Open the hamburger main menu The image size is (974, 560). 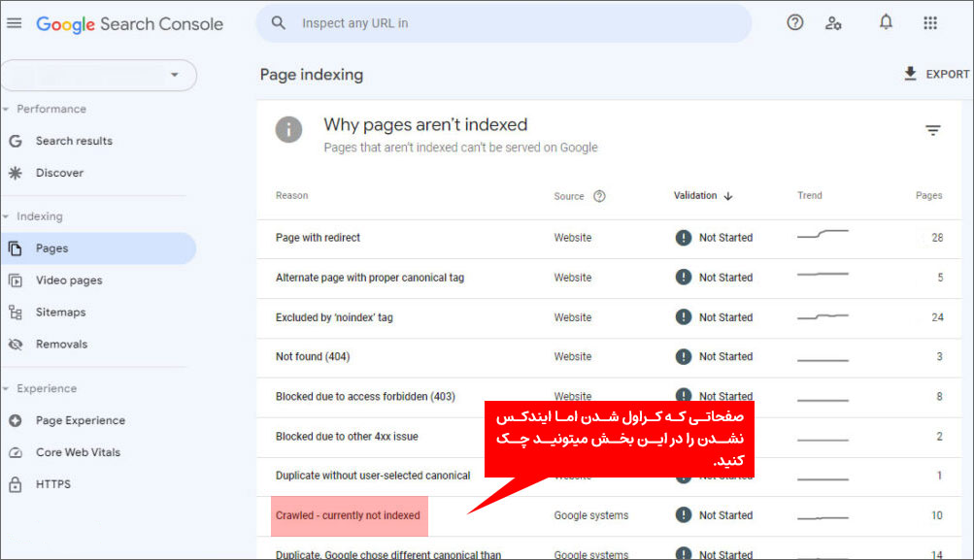(14, 23)
